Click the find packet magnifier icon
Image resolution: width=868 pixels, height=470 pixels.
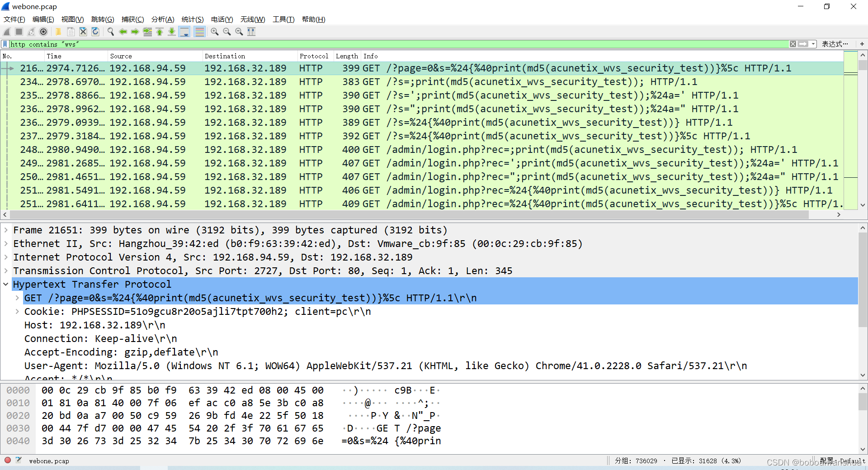pyautogui.click(x=110, y=32)
